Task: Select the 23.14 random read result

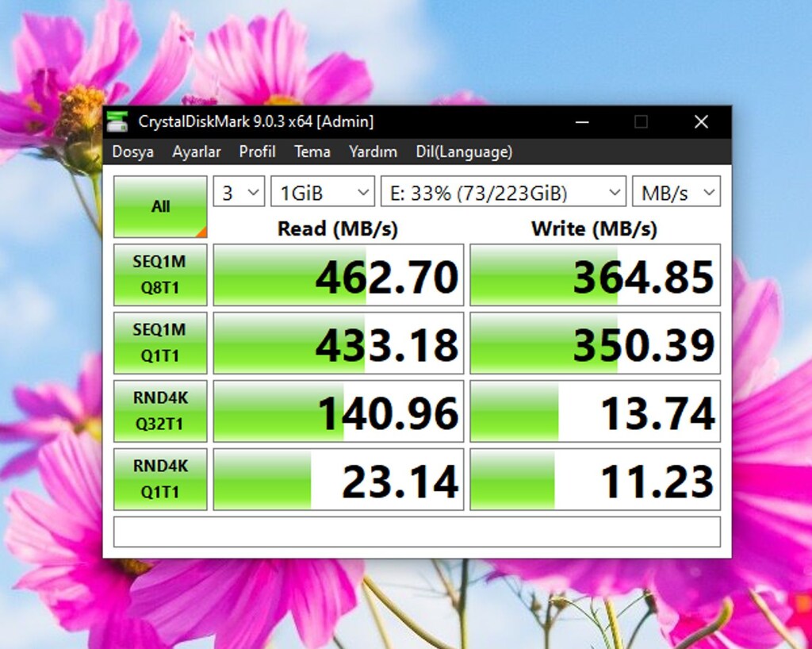Action: click(x=338, y=480)
